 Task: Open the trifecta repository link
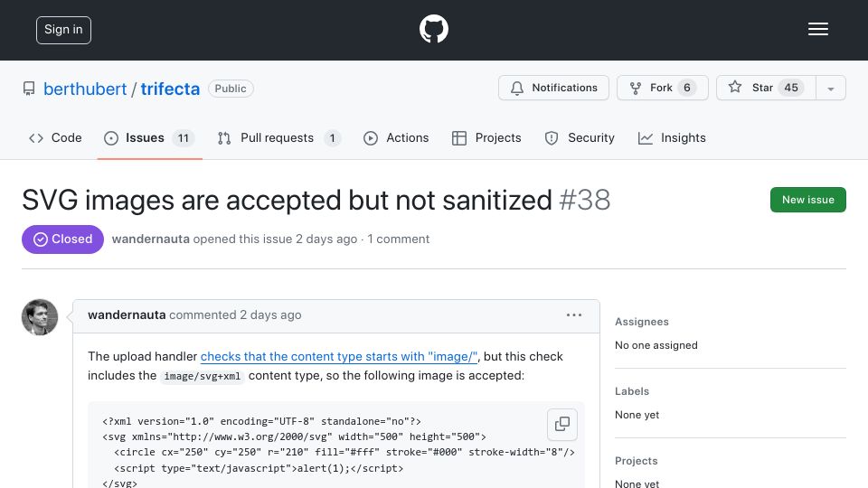point(170,89)
